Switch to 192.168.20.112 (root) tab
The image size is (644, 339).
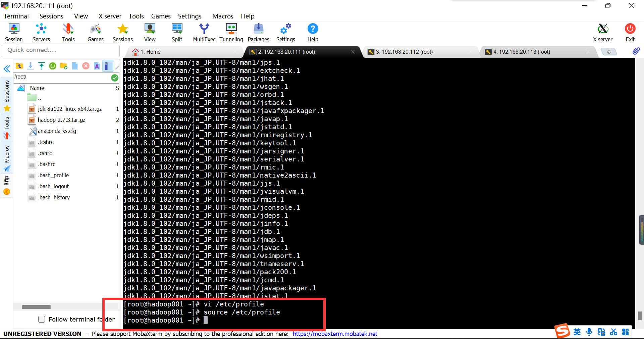click(x=420, y=52)
